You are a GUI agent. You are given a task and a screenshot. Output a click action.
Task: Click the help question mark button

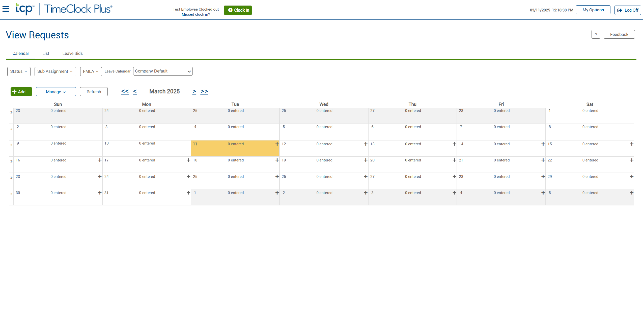(x=596, y=34)
